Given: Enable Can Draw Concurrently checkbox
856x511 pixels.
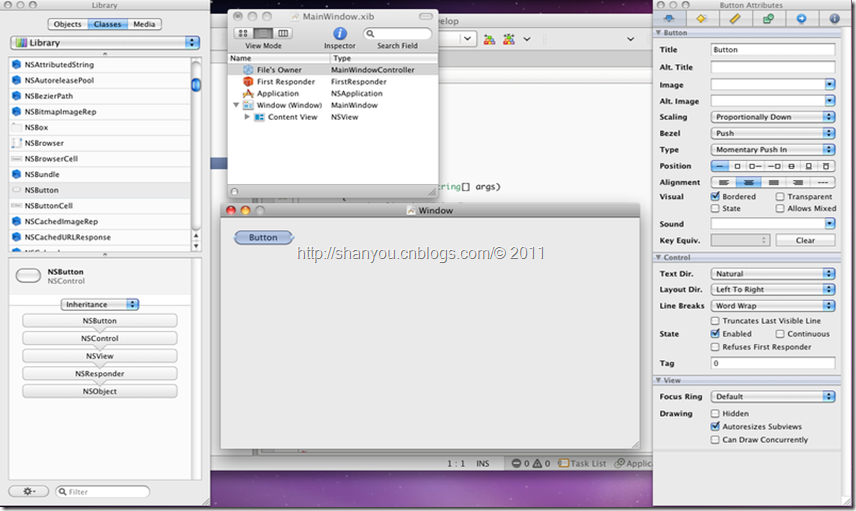Looking at the screenshot, I should click(715, 440).
